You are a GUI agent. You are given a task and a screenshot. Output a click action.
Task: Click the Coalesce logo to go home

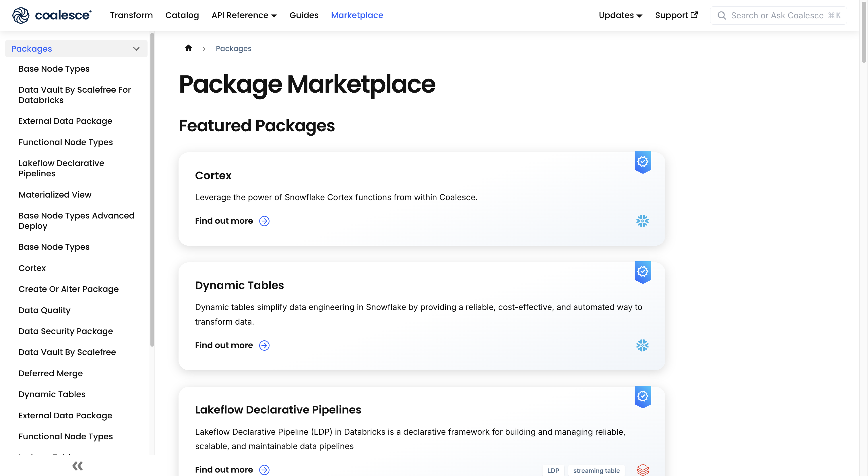(x=51, y=15)
